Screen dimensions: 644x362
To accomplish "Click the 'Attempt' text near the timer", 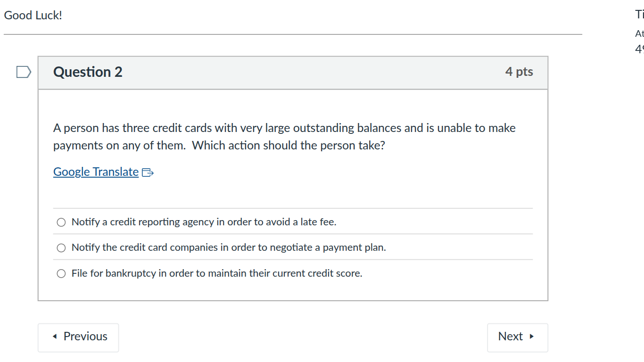I will (639, 33).
